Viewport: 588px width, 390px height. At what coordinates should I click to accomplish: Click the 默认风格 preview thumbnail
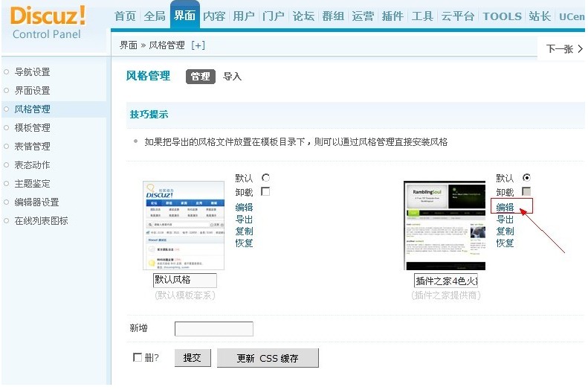[184, 226]
